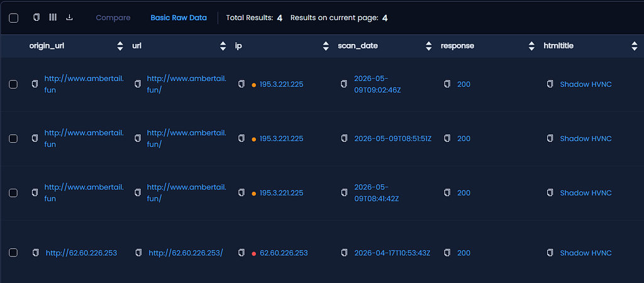Viewport: 644px width, 283px height.
Task: Copy url value in the 09:02:46Z row
Action: (138, 84)
